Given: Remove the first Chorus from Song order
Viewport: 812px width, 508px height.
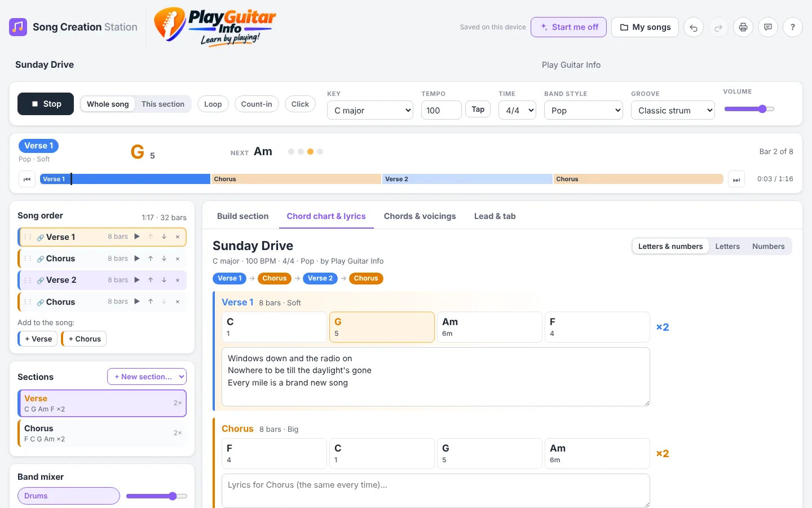Looking at the screenshot, I should (x=178, y=259).
